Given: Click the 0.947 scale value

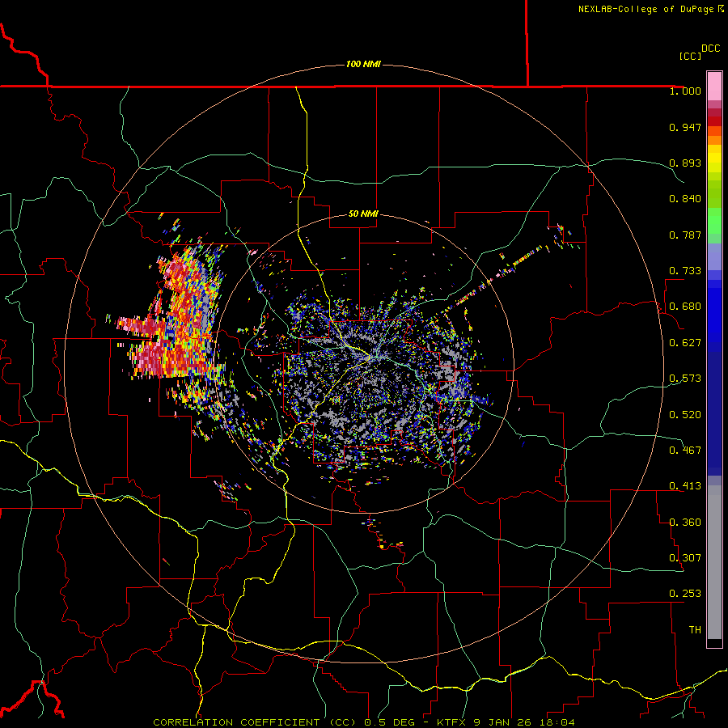Looking at the screenshot, I should (685, 127).
